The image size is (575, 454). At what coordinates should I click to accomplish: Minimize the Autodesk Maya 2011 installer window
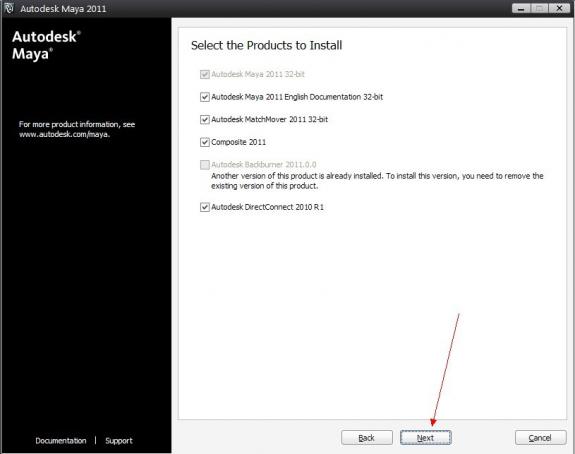[x=521, y=8]
